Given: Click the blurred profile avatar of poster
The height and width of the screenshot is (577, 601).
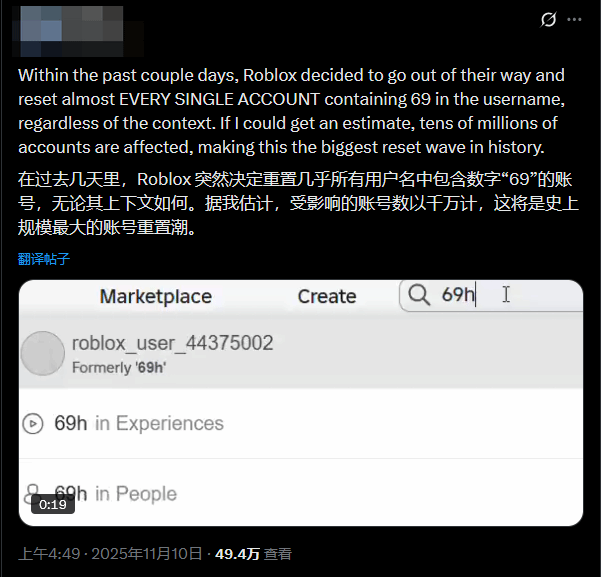Looking at the screenshot, I should pyautogui.click(x=77, y=31).
